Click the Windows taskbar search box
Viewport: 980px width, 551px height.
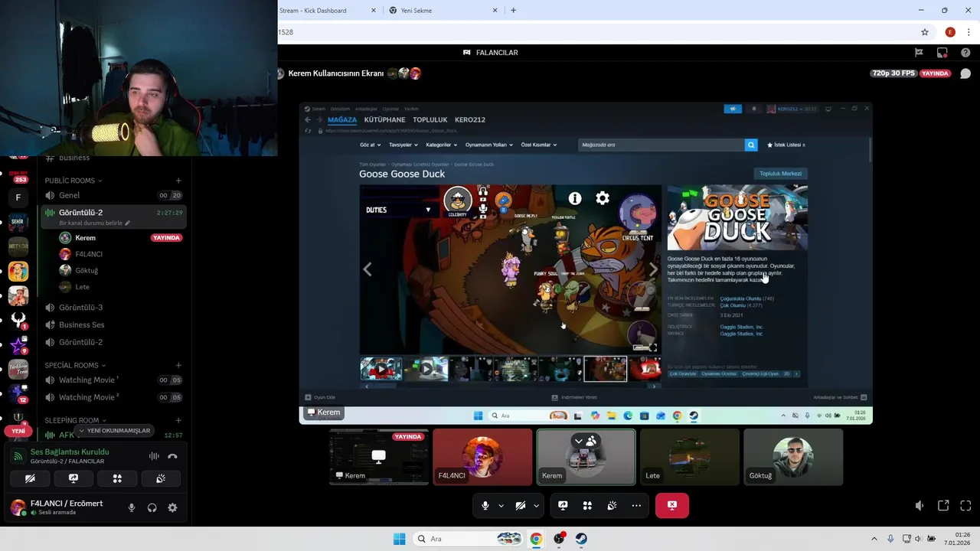(x=469, y=539)
